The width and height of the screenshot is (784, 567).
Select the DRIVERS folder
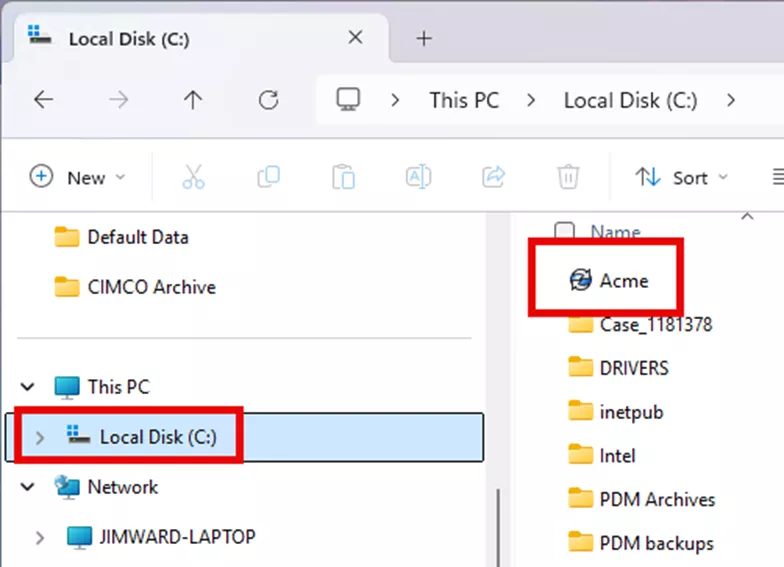[634, 368]
